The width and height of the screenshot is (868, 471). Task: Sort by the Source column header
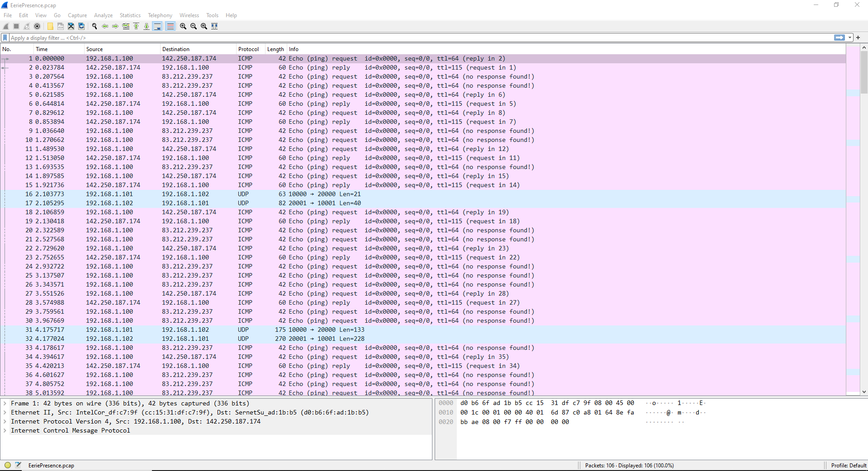click(122, 49)
